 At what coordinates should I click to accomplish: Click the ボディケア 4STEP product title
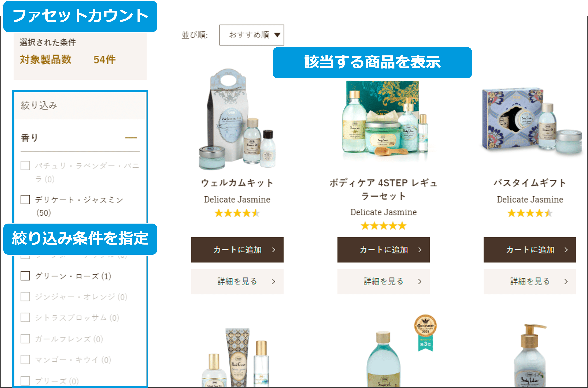pos(383,189)
